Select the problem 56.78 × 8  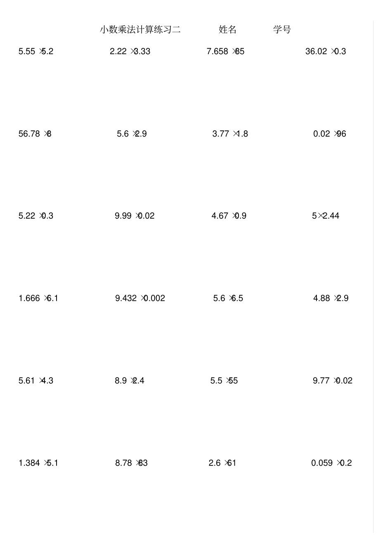[35, 134]
